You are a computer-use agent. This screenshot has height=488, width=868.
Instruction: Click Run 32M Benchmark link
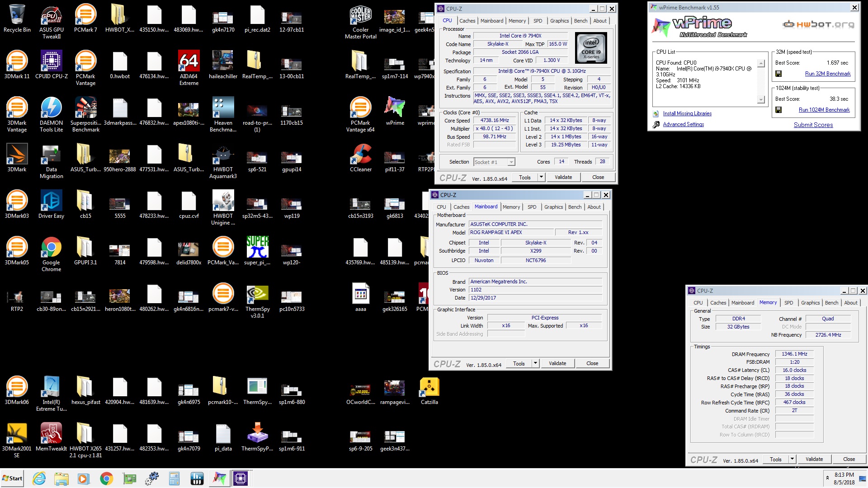point(828,74)
